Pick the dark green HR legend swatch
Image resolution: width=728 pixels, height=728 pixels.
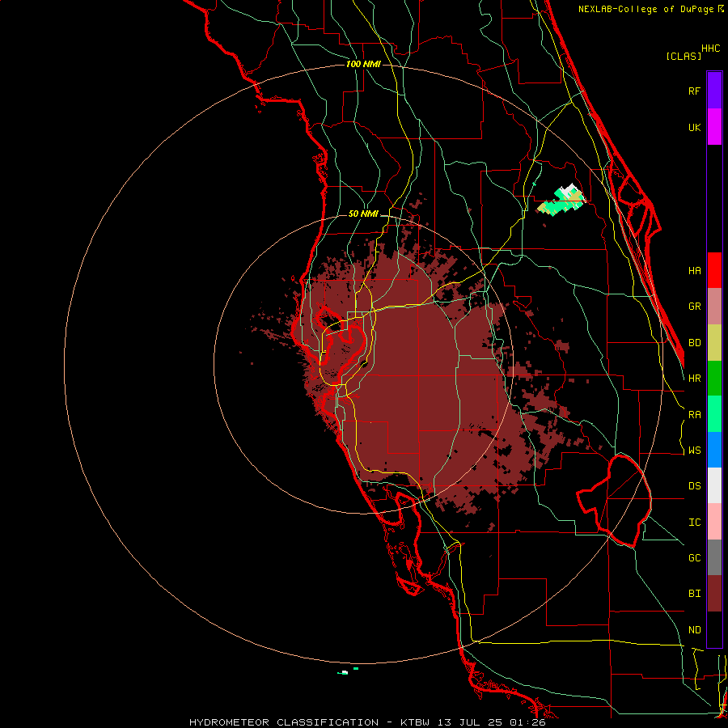tap(714, 379)
